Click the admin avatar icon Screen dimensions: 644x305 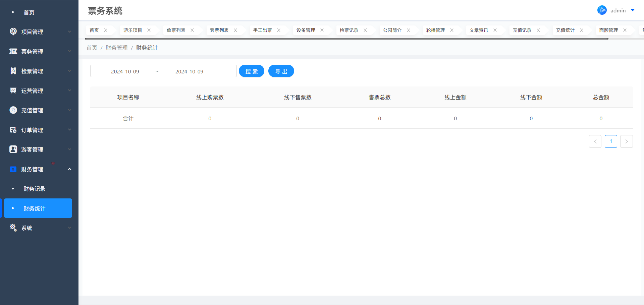602,10
